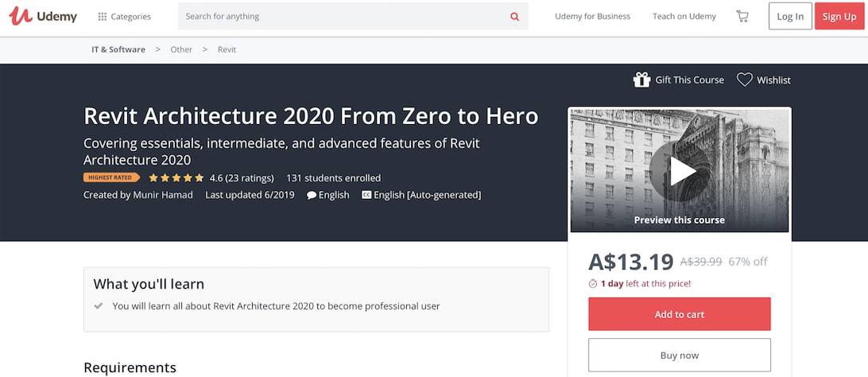Click the checkmark beside learning item
This screenshot has height=377, width=868.
tap(99, 305)
